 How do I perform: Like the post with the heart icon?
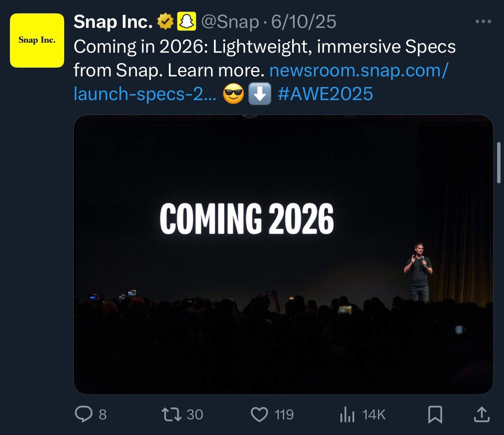pyautogui.click(x=259, y=414)
